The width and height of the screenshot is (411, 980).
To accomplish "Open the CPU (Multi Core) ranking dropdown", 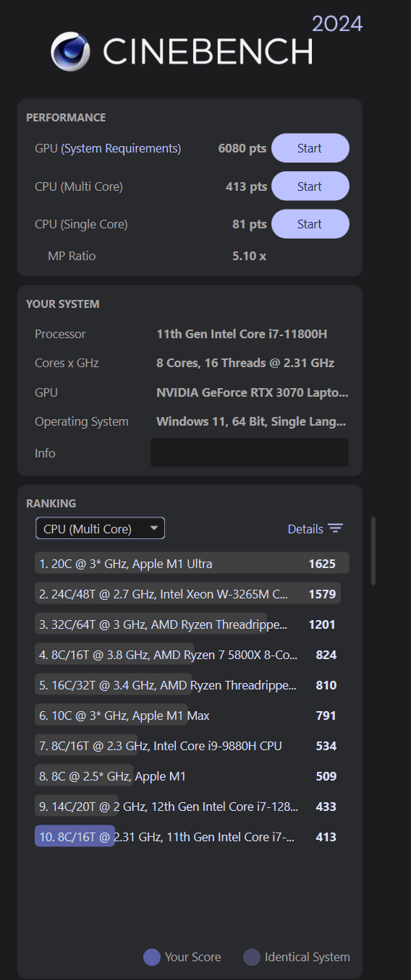I will point(100,528).
